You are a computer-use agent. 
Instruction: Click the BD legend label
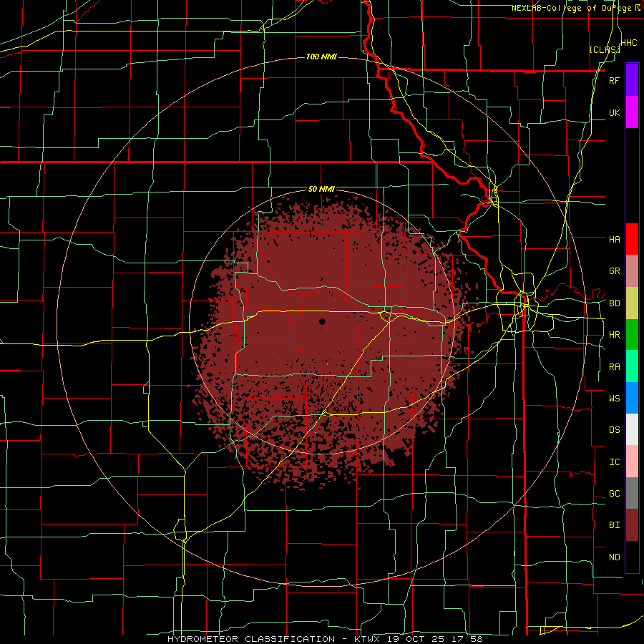[x=614, y=303]
